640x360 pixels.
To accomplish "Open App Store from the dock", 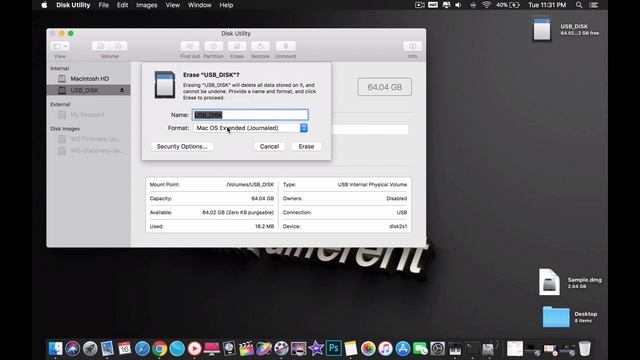I will pyautogui.click(x=403, y=348).
